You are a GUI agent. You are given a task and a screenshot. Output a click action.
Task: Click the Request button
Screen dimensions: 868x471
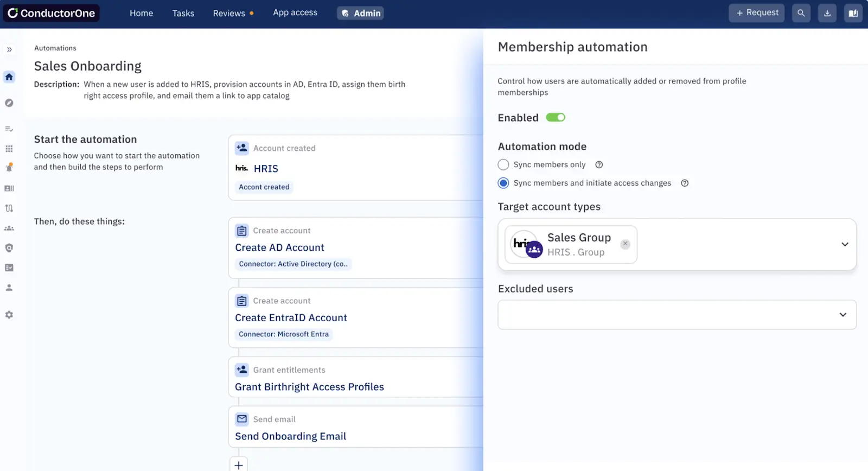(756, 13)
